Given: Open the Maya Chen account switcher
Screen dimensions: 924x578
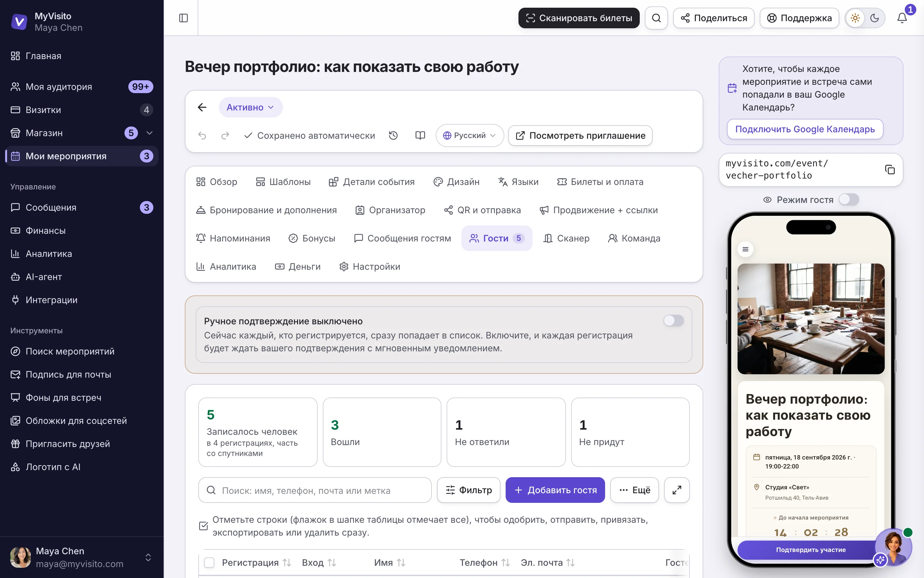Looking at the screenshot, I should point(82,557).
